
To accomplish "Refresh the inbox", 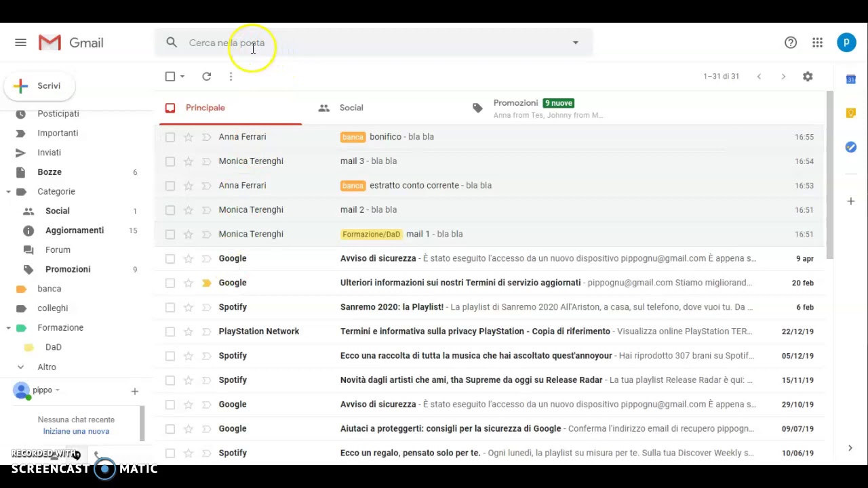I will (x=207, y=77).
